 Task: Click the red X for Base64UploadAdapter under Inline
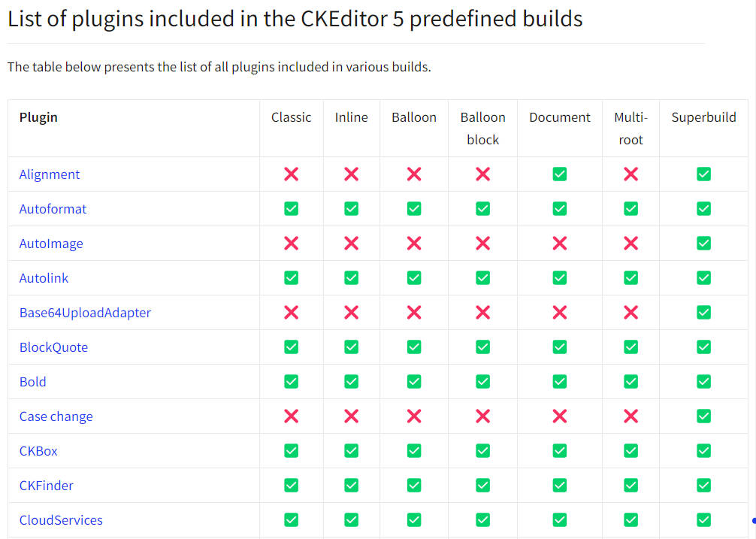[352, 313]
